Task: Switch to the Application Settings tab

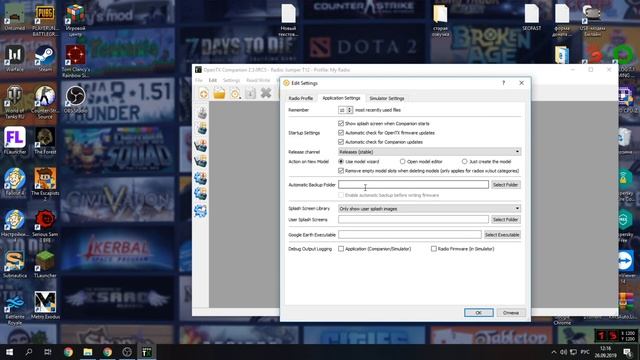Action: pos(341,98)
